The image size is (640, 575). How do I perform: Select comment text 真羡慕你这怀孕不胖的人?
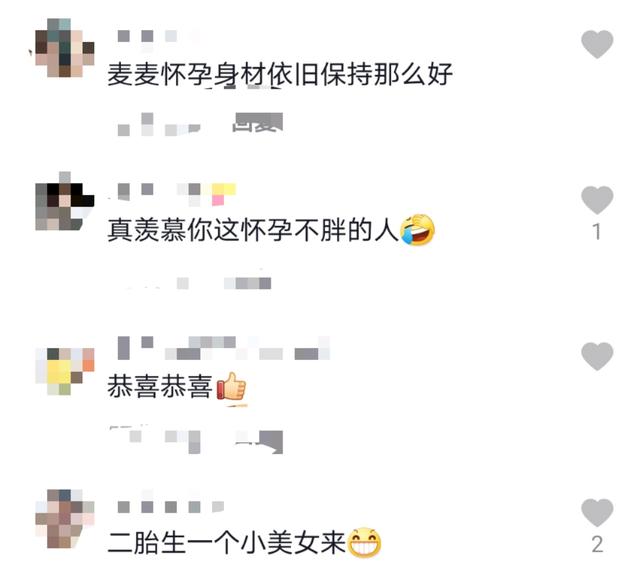253,230
